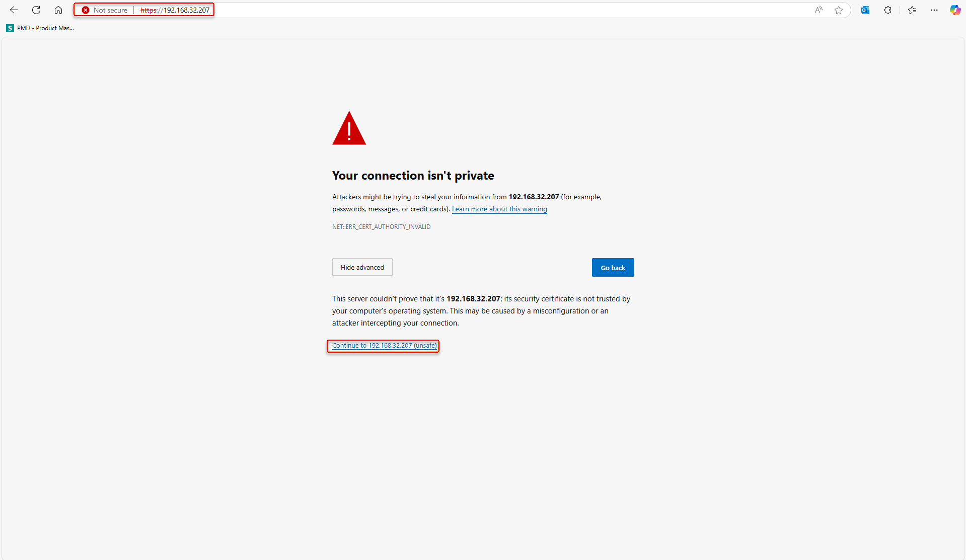Click Go back to leave this site
Screen dimensions: 966x560
[613, 267]
